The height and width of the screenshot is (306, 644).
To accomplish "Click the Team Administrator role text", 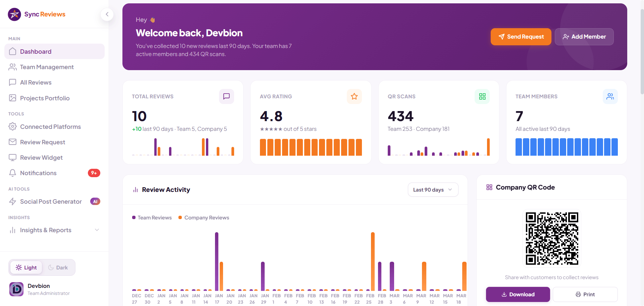I will point(49,293).
